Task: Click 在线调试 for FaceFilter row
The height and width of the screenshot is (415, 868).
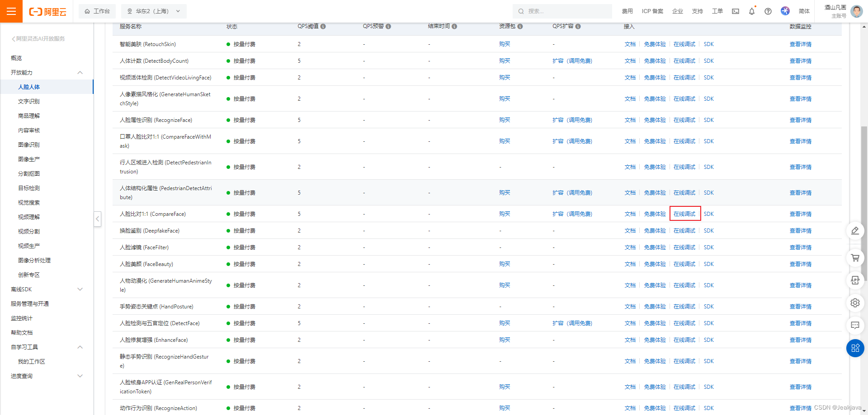Action: coord(684,247)
